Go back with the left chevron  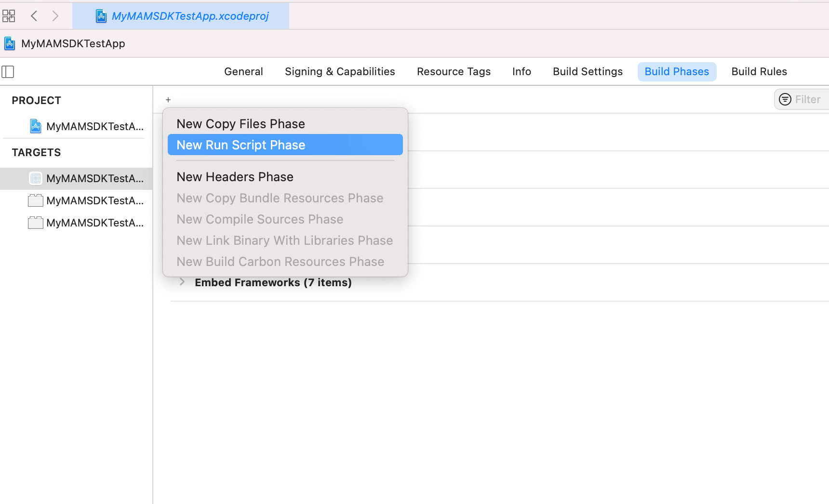[x=34, y=16]
